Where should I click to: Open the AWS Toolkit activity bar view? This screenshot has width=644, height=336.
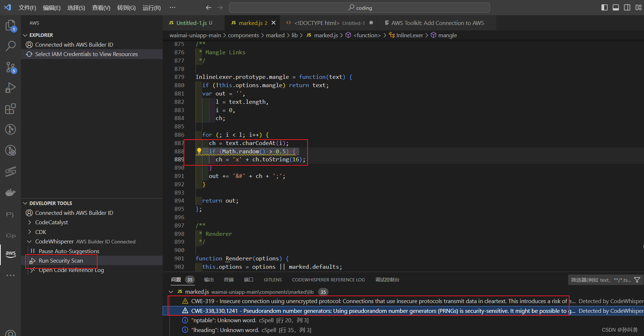point(10,254)
